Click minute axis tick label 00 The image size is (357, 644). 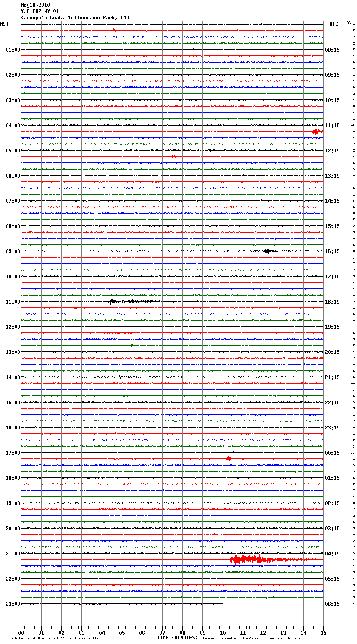21,633
